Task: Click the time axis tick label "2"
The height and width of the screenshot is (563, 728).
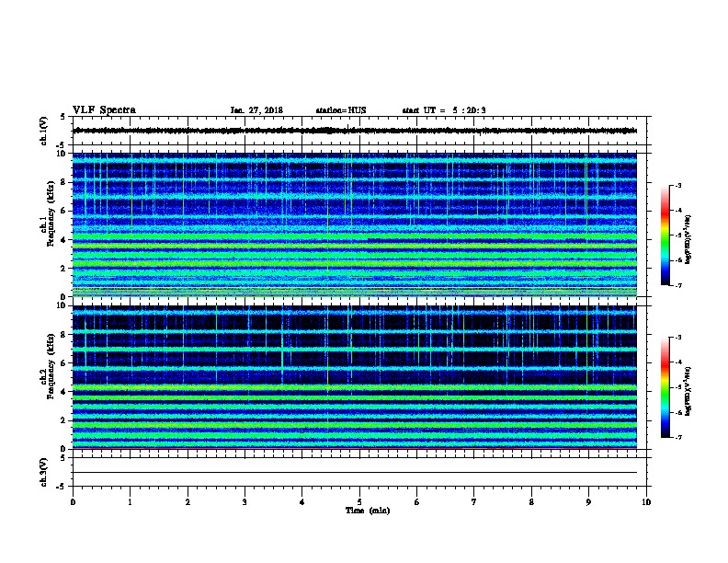Action: [x=188, y=502]
